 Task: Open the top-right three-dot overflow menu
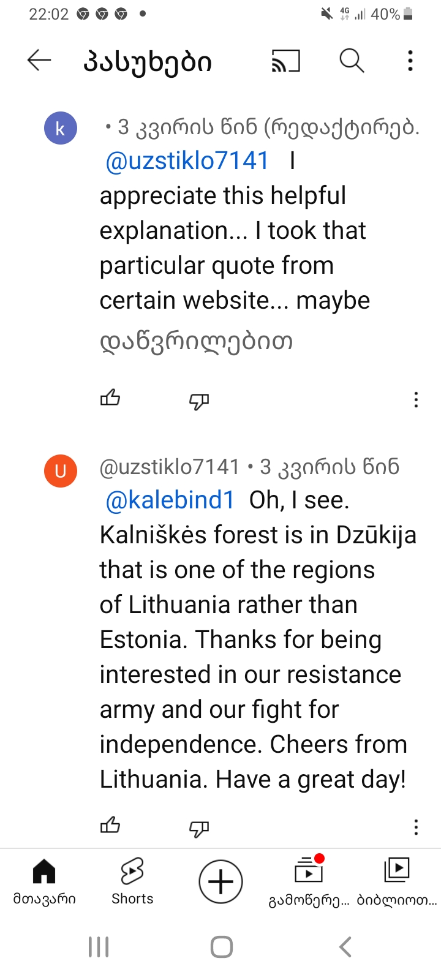[x=410, y=61]
